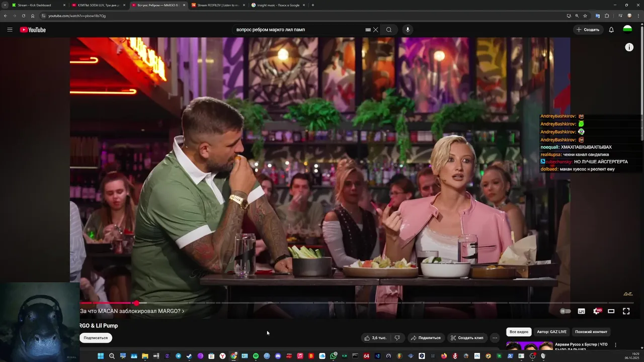The image size is (644, 362).
Task: Click Создать клип button
Action: (x=467, y=338)
